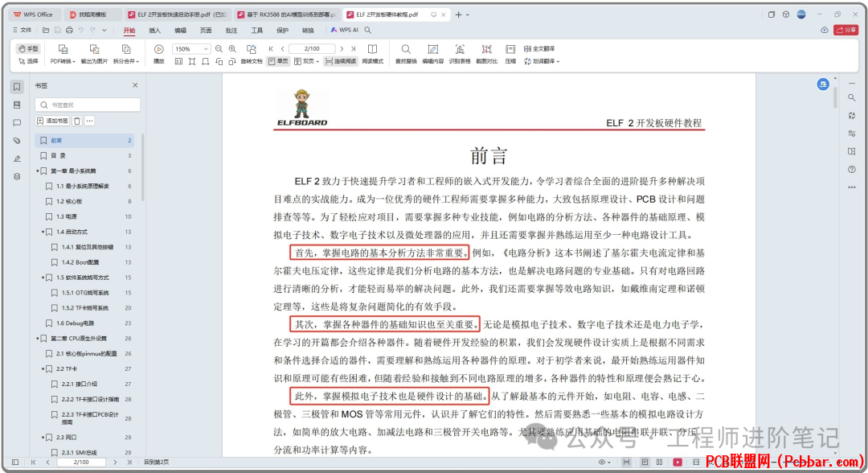Open the 拆分合并 split-merge dropdown
This screenshot has height=473, width=868.
click(x=126, y=55)
